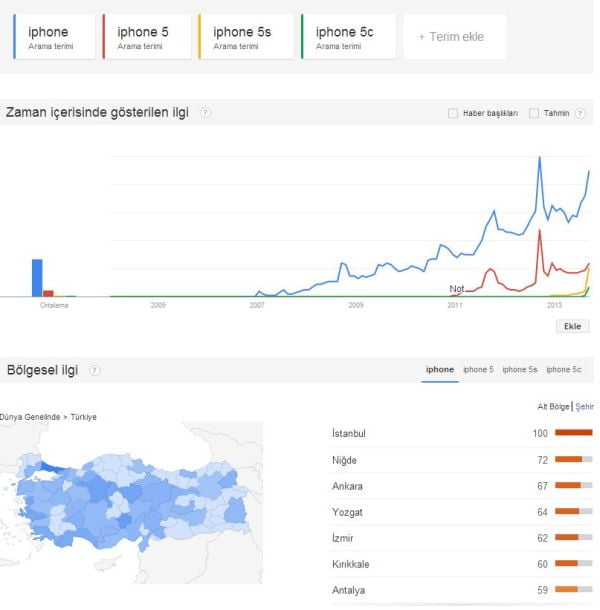Image resolution: width=600 pixels, height=610 pixels.
Task: Enable the Haber başlıkları checkbox
Action: tap(453, 113)
